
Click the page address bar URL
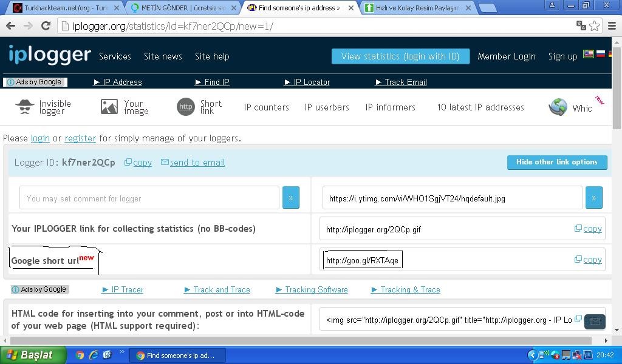[x=173, y=26]
